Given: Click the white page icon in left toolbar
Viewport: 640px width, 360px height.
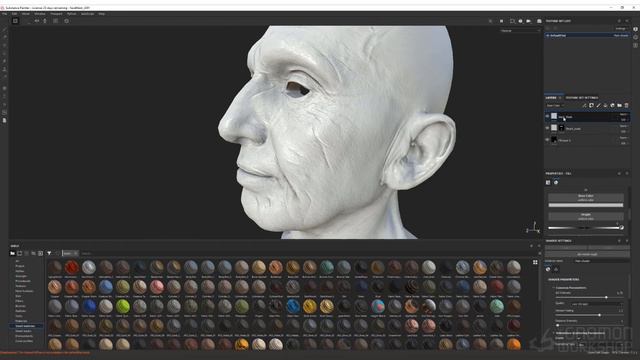Looking at the screenshot, I should pyautogui.click(x=4, y=120).
